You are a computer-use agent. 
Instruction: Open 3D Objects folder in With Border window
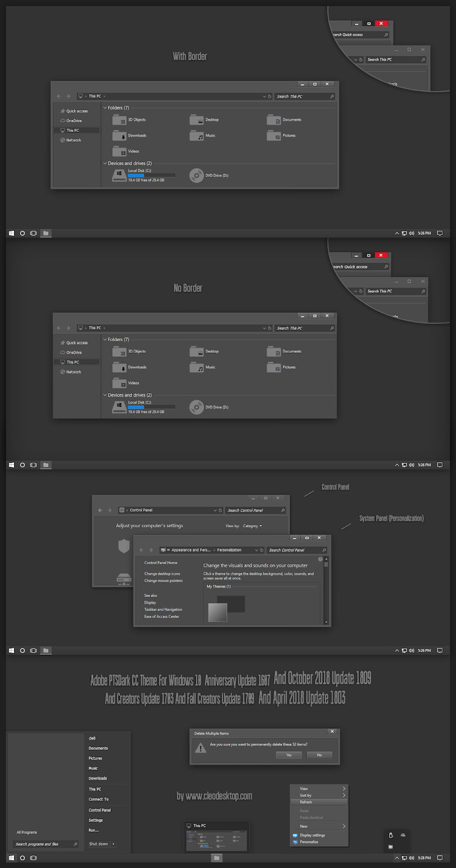(x=129, y=120)
